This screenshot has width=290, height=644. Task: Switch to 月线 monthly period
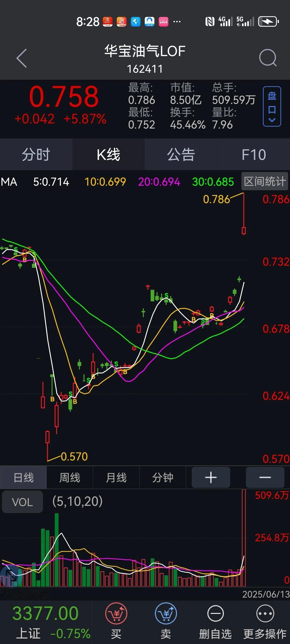116,478
